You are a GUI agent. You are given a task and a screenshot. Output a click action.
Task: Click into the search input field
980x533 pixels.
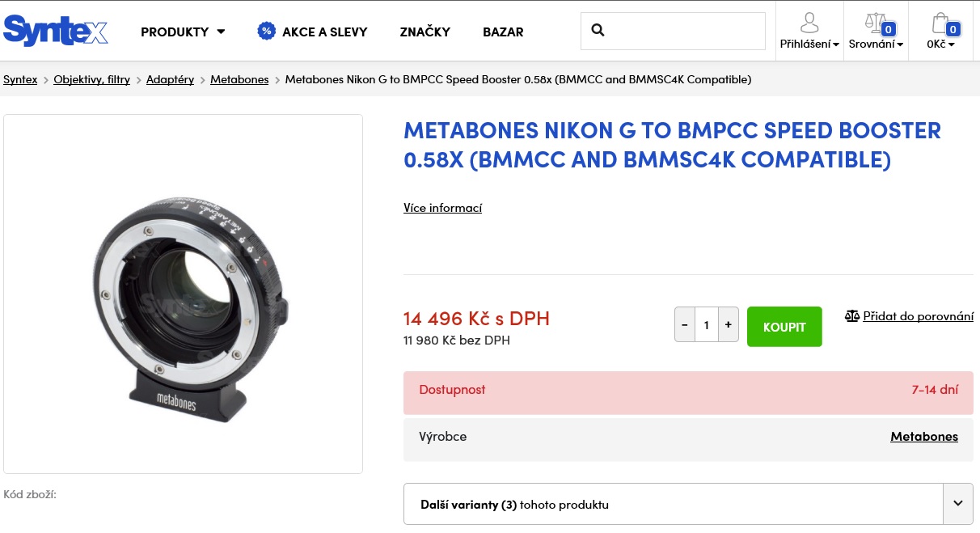683,31
